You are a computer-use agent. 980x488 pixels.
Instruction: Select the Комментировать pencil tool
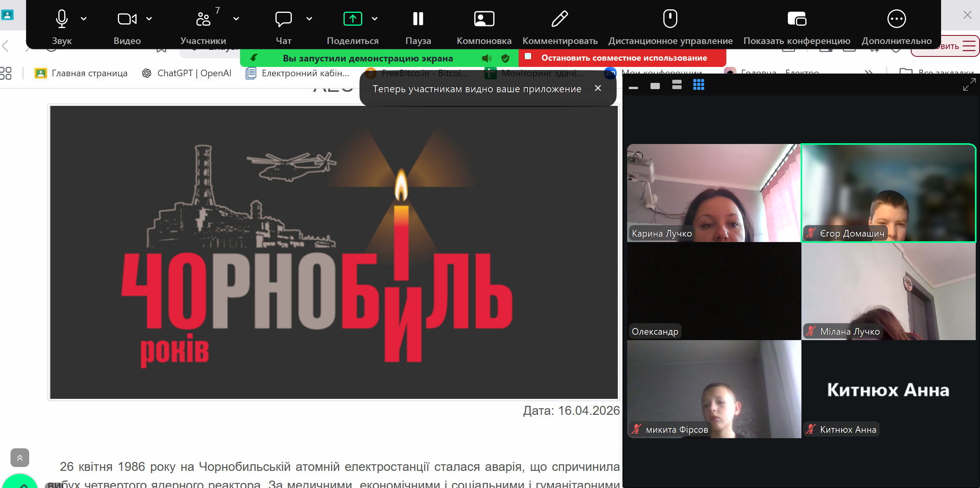(559, 19)
